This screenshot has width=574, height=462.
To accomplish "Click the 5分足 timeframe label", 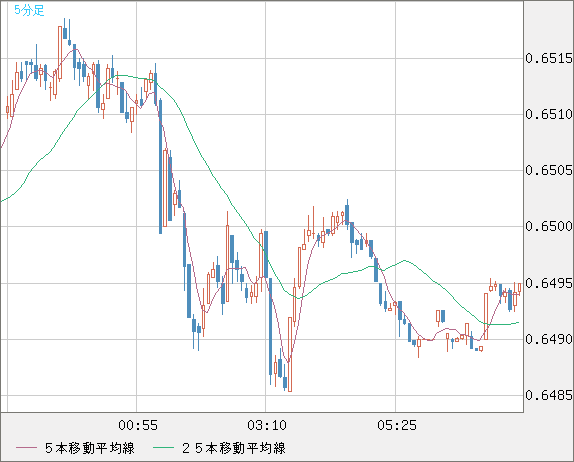I will pos(29,10).
